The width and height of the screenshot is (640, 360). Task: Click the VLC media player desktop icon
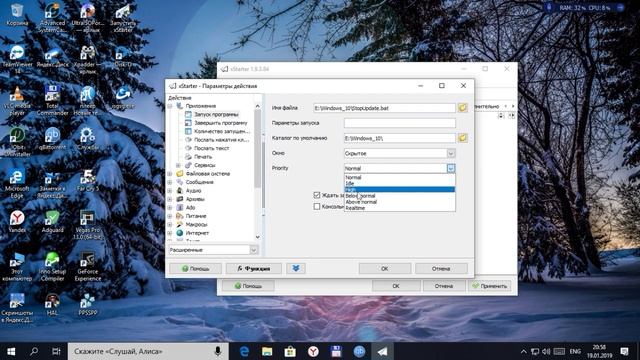point(17,101)
